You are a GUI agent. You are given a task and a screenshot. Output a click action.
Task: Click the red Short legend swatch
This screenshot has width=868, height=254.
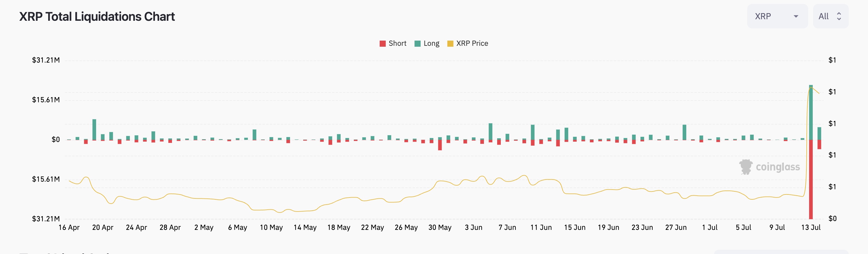382,44
